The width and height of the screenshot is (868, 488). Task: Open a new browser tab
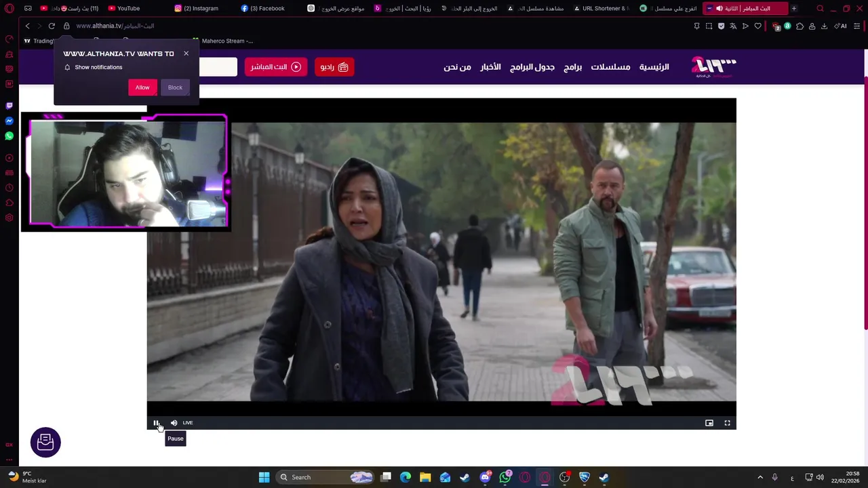(x=793, y=8)
